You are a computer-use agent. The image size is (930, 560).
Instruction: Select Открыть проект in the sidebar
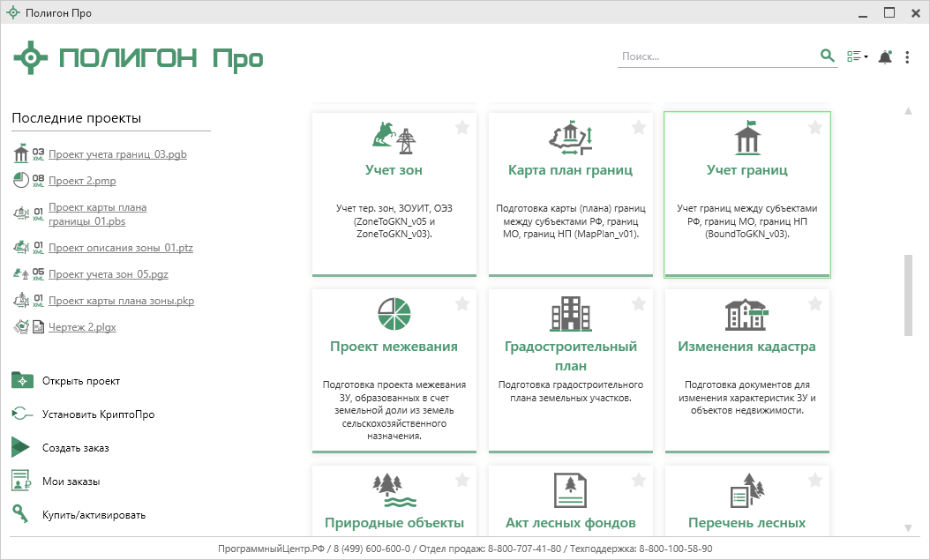coord(80,381)
